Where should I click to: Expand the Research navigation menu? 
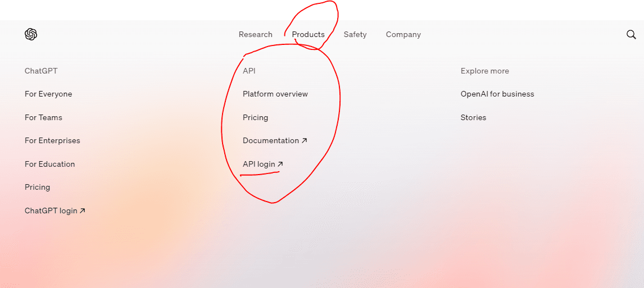255,34
